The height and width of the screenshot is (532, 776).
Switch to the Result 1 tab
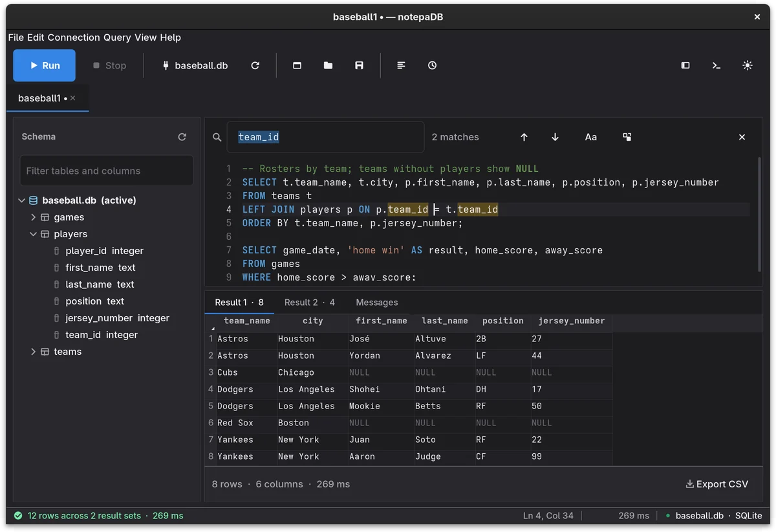click(x=239, y=303)
